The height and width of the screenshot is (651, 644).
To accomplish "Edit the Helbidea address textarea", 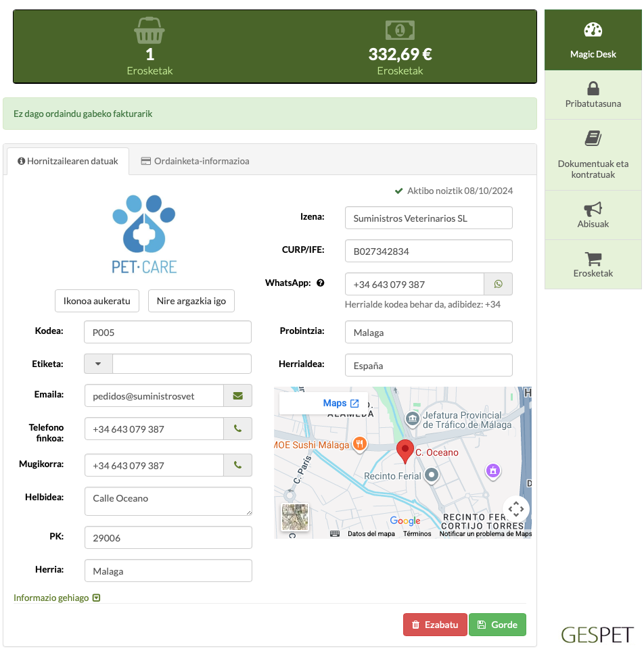I will pos(168,501).
